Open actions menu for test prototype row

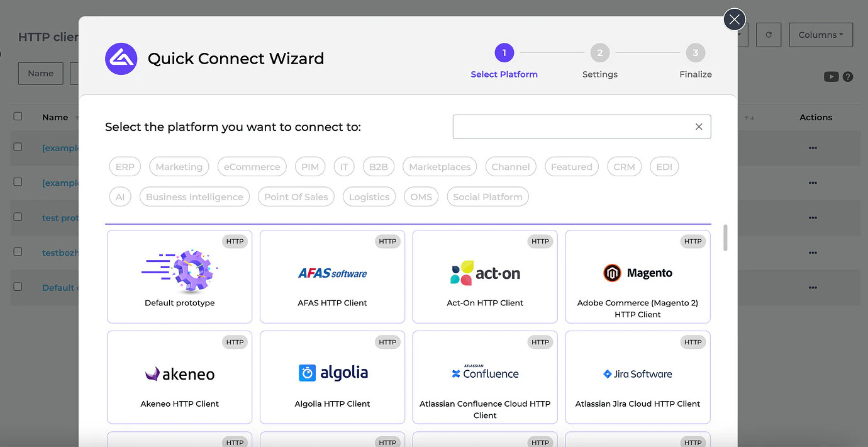(813, 218)
